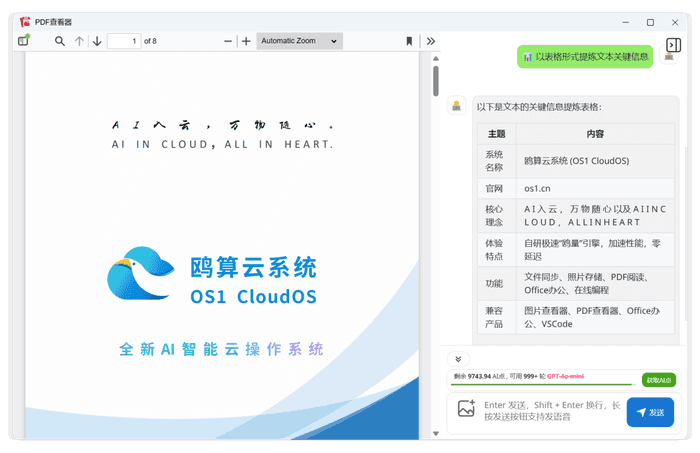700x453 pixels.
Task: Click the 体验特点 row label
Action: coord(494,250)
